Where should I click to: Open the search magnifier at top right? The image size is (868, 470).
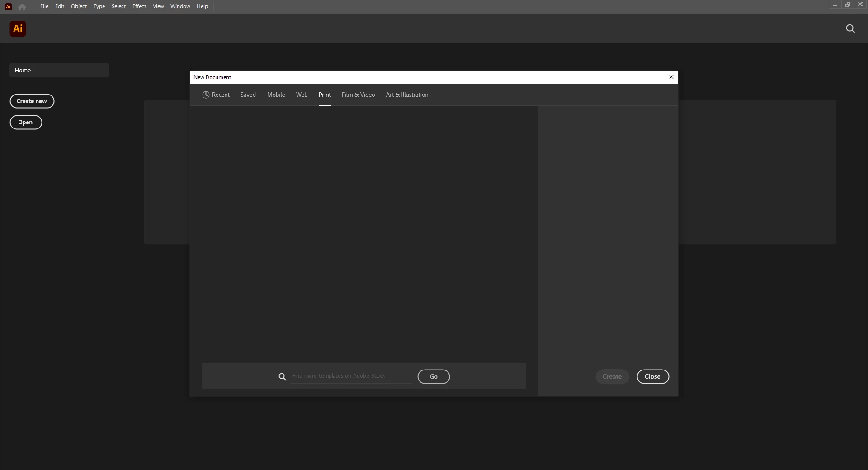pyautogui.click(x=850, y=29)
